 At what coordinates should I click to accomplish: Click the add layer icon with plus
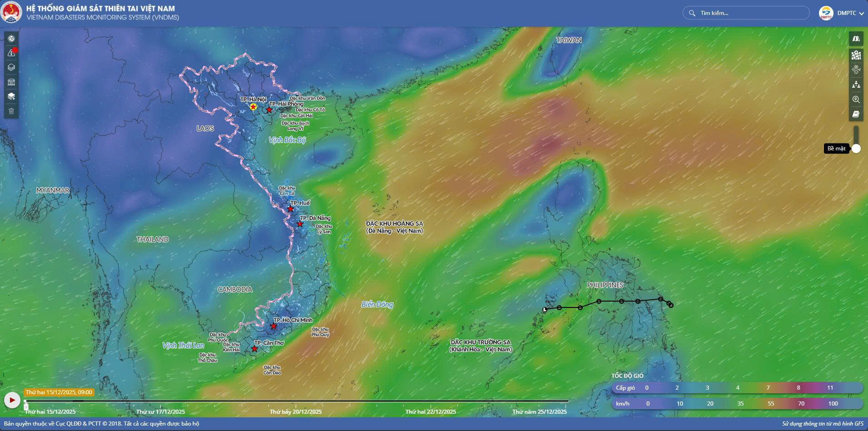[x=11, y=96]
